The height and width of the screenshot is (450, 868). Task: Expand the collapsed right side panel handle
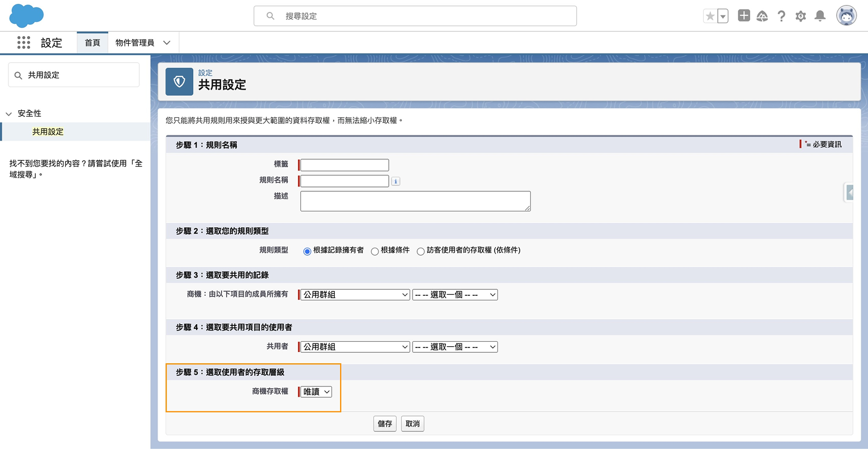849,193
